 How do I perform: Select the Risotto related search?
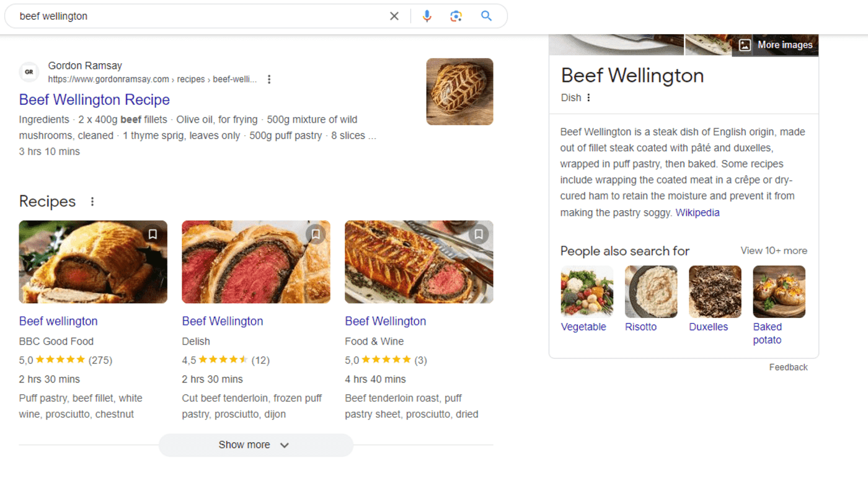(640, 327)
